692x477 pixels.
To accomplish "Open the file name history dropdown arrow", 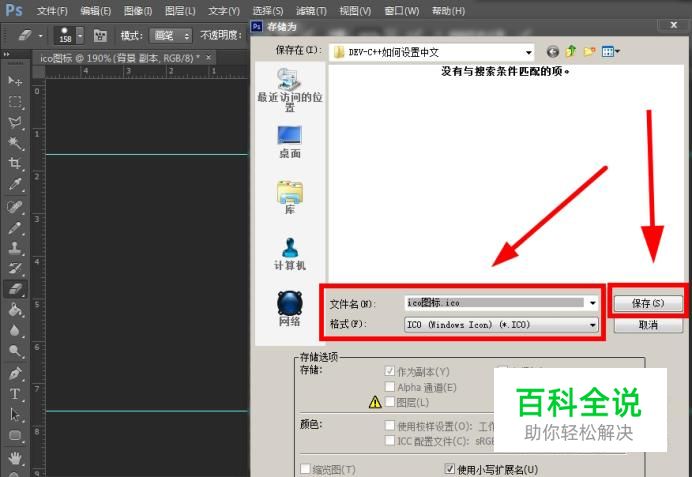I will [x=592, y=303].
